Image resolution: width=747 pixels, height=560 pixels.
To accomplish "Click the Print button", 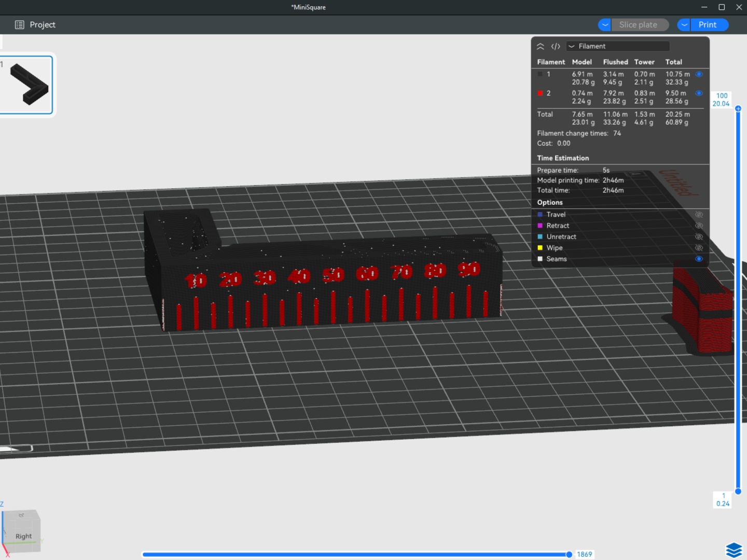I will 707,25.
